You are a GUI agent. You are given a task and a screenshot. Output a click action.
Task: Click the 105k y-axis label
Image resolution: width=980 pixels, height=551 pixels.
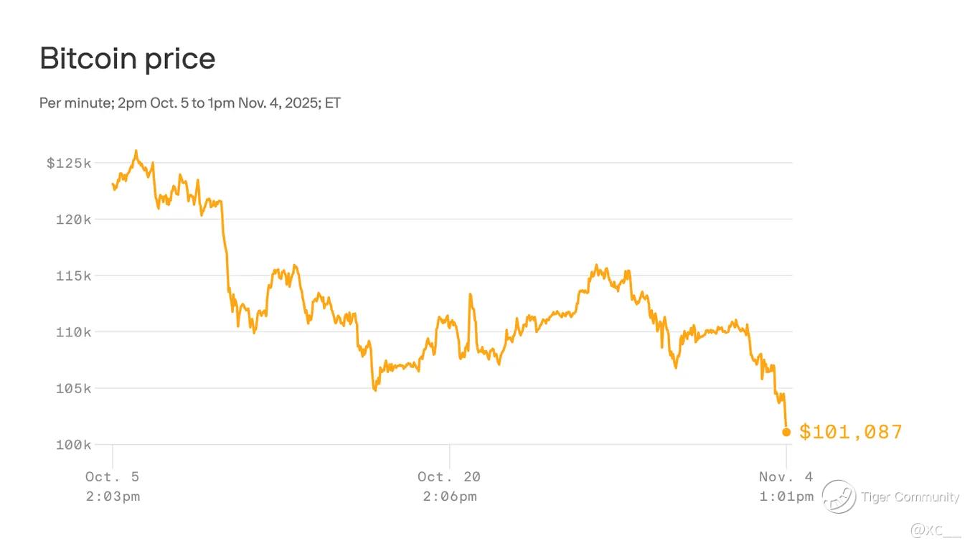[x=73, y=388]
